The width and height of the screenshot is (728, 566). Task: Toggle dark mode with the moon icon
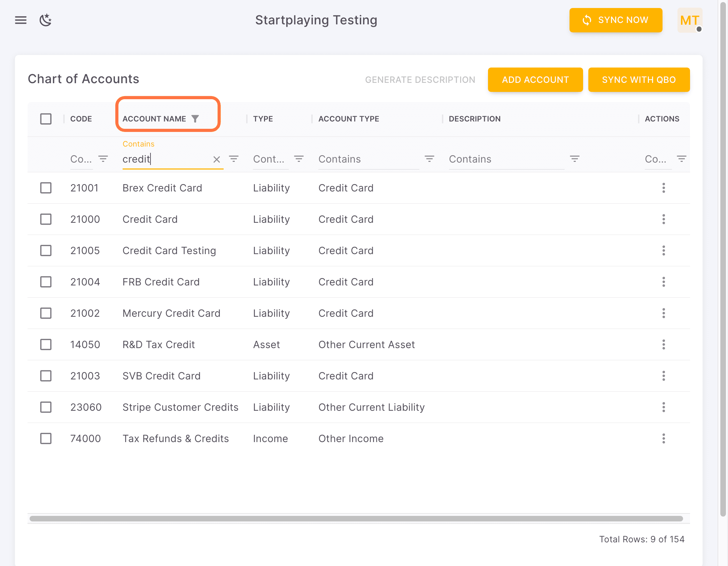click(46, 20)
